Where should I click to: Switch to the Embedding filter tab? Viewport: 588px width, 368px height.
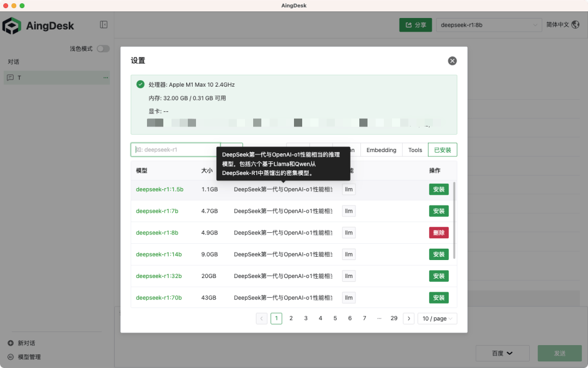click(x=381, y=150)
